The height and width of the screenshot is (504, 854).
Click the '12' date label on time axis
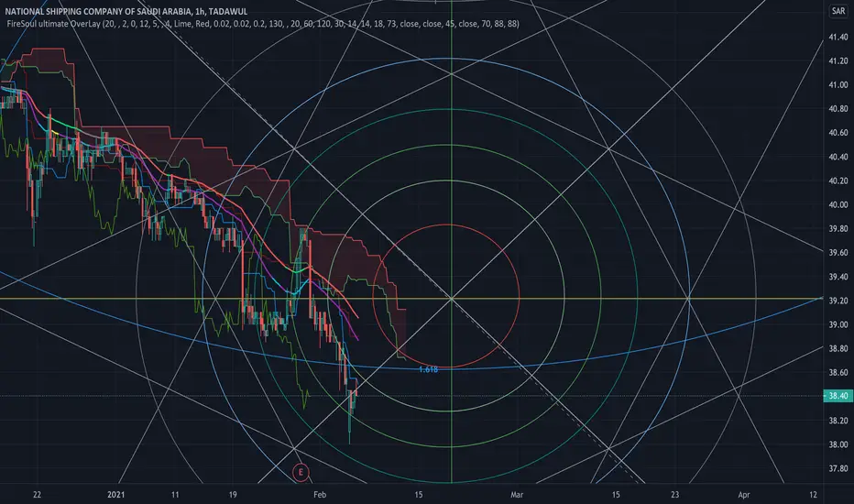tap(813, 495)
